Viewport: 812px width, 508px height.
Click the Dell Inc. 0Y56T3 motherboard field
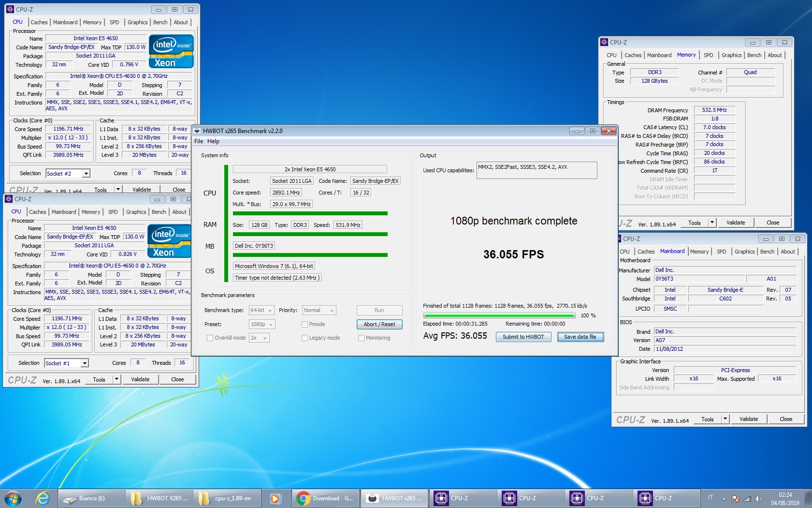click(x=254, y=246)
